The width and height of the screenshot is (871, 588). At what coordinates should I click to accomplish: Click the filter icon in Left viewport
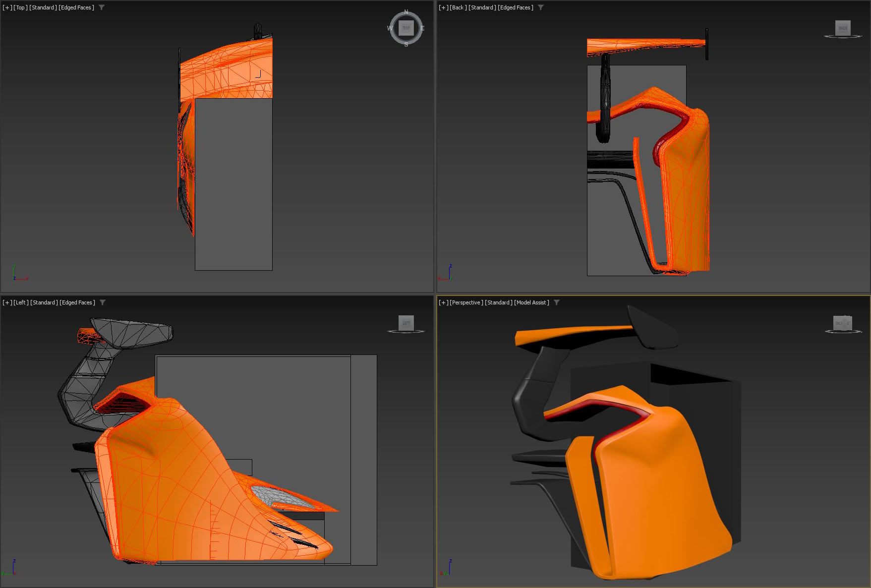[x=103, y=302]
